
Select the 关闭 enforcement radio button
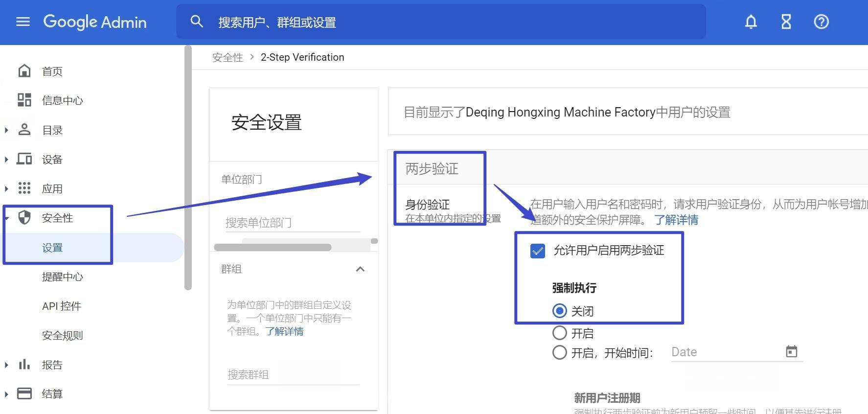click(560, 311)
